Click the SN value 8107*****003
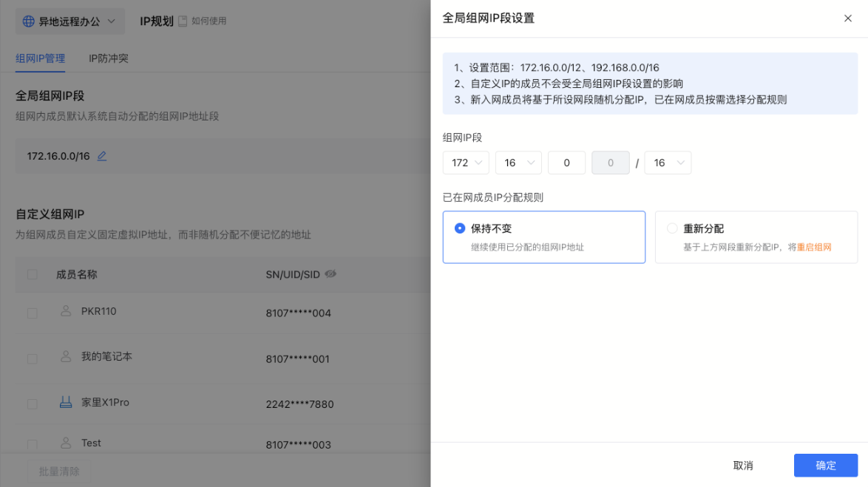 (x=299, y=444)
